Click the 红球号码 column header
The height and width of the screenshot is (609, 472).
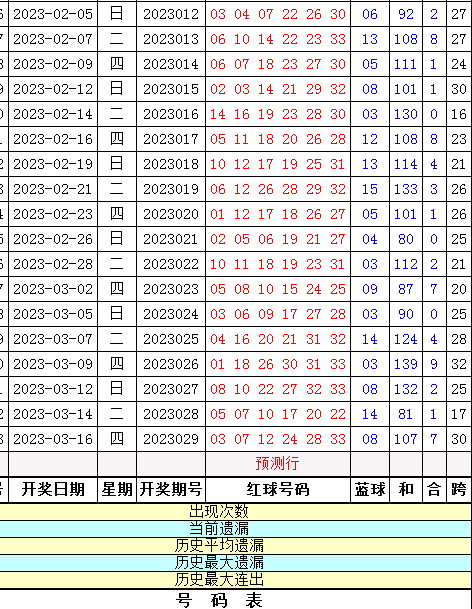click(x=278, y=489)
